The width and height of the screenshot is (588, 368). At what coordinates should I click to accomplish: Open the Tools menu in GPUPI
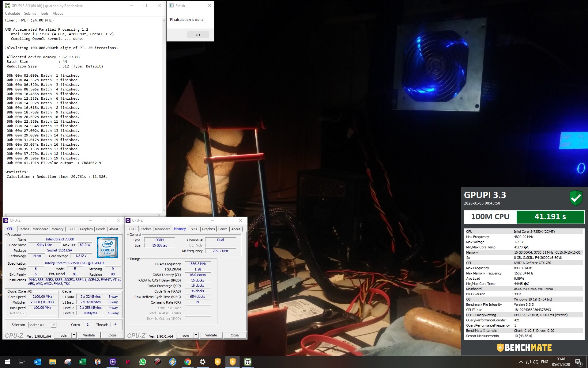click(x=44, y=13)
